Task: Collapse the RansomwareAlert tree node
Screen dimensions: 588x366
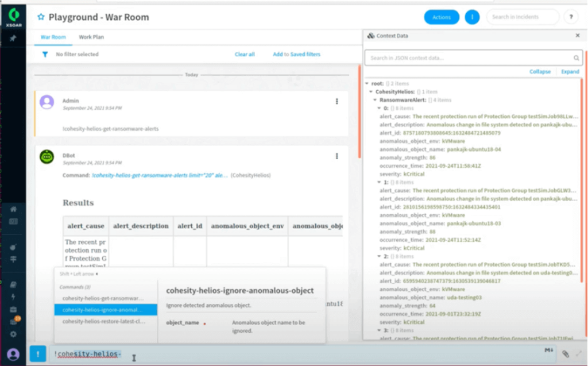Action: (x=376, y=99)
